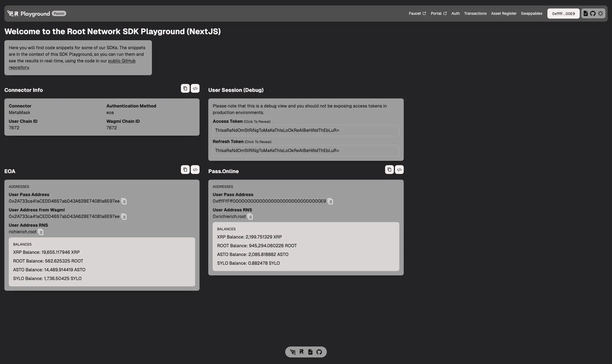612x364 pixels.
Task: Open the Faucet external link
Action: click(x=417, y=13)
